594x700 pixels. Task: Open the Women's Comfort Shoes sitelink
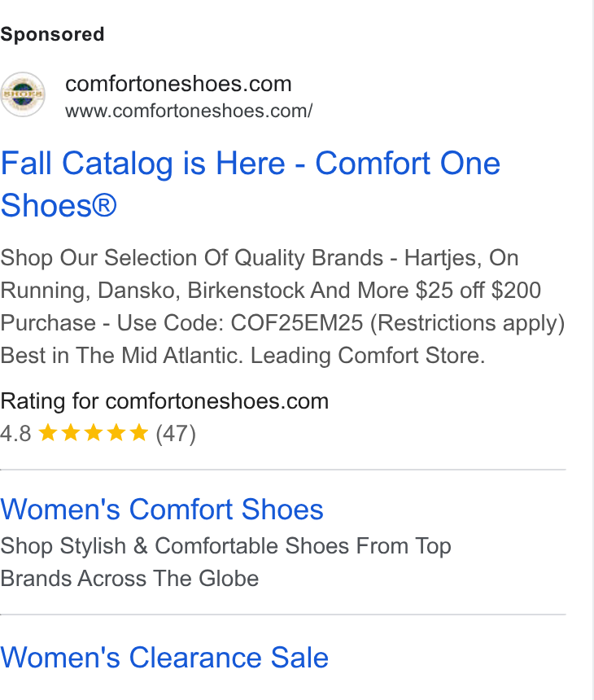(x=162, y=510)
